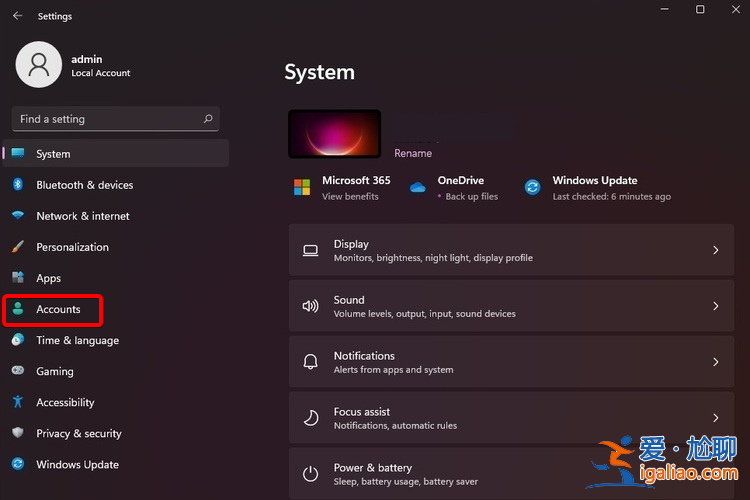Click the Accounts person icon
The width and height of the screenshot is (750, 500).
pos(18,309)
